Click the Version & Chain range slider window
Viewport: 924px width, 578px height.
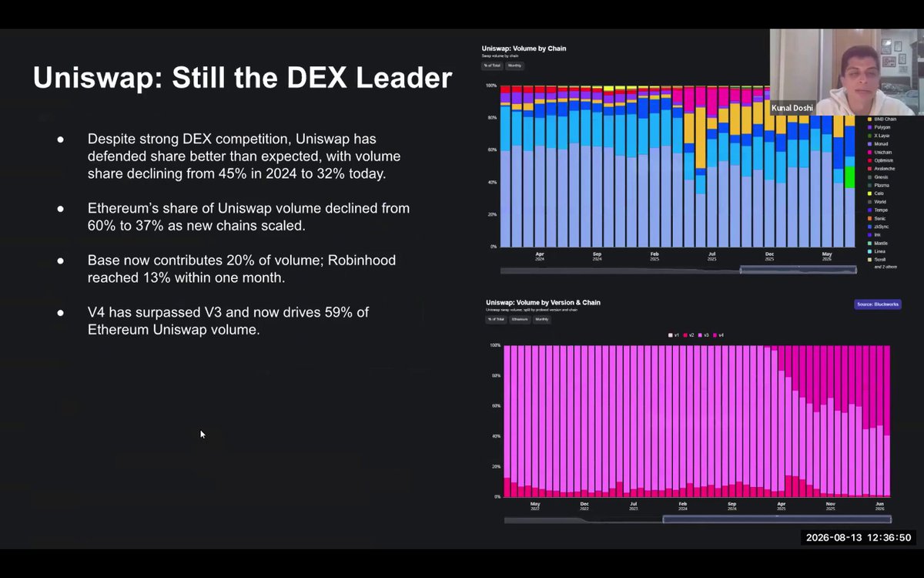[777, 519]
